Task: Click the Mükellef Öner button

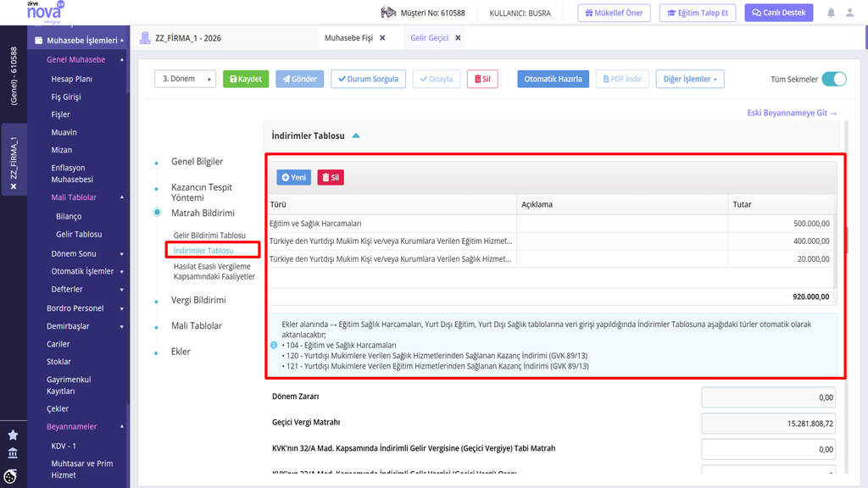Action: pyautogui.click(x=614, y=13)
